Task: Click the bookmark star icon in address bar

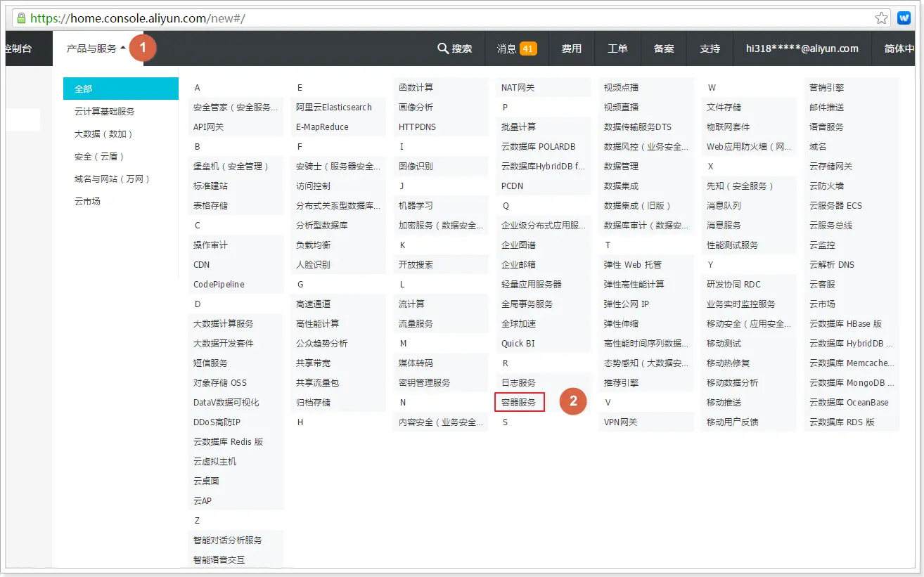Action: [x=881, y=18]
